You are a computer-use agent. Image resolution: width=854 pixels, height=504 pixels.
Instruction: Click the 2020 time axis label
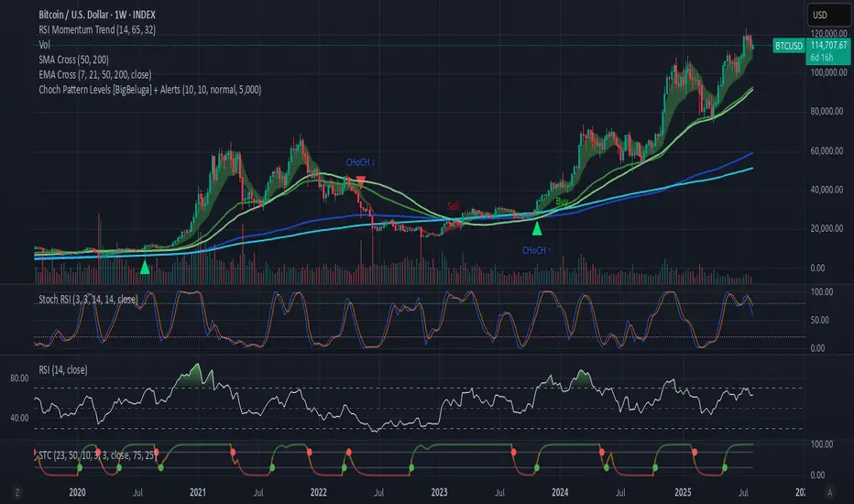tap(77, 493)
